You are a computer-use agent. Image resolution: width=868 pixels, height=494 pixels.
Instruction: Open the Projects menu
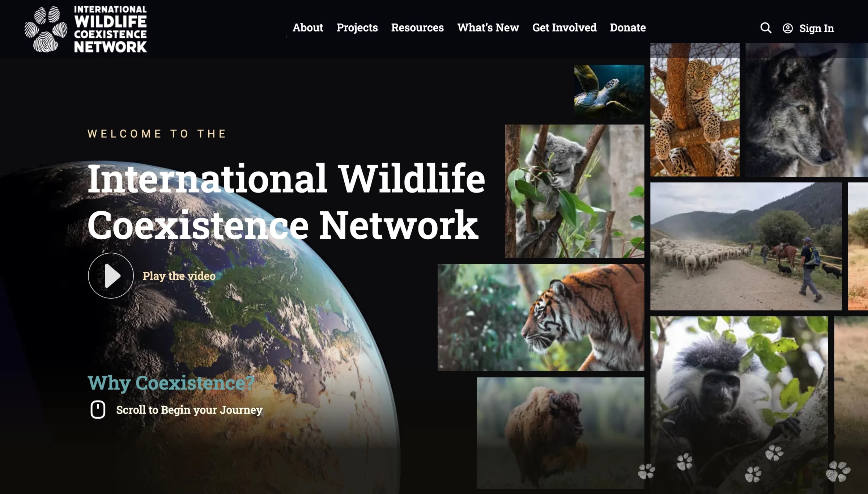pos(357,28)
